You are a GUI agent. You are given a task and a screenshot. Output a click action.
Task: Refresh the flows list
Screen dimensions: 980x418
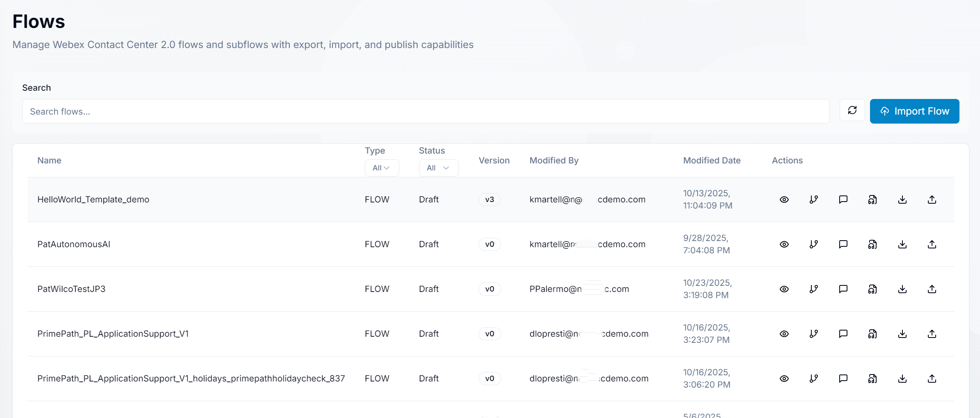[852, 110]
